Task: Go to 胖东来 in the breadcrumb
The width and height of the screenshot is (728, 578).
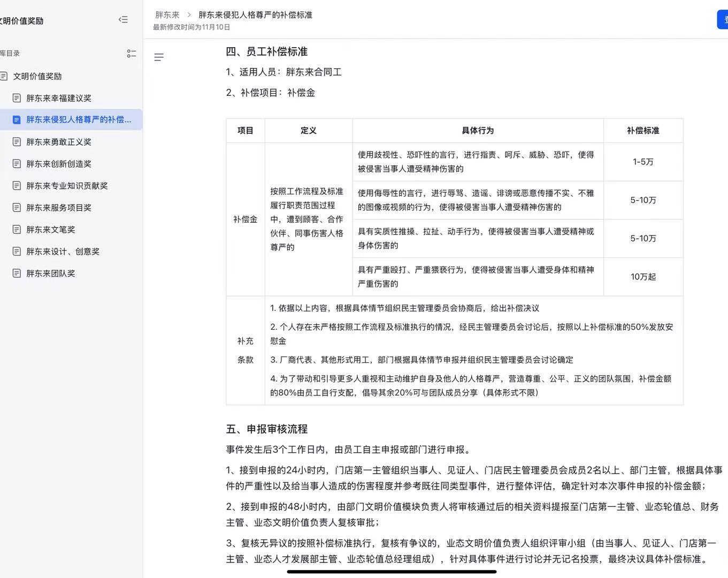Action: (167, 15)
